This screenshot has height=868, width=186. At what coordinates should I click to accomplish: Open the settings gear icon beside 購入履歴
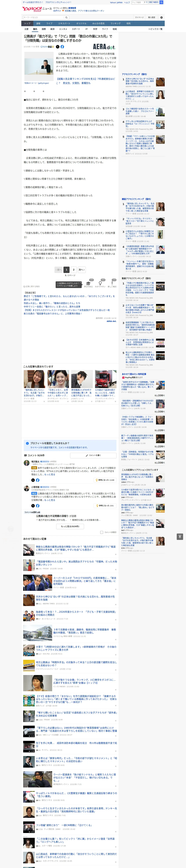[161, 18]
